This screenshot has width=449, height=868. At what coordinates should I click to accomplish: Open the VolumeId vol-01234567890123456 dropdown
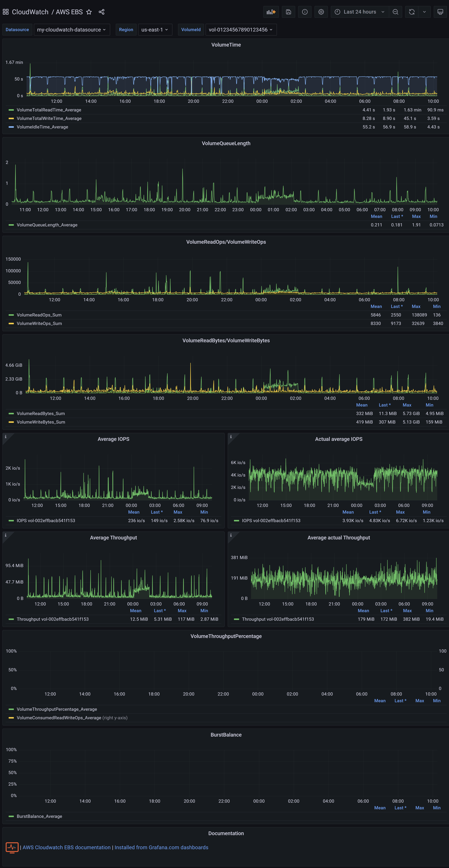coord(241,30)
